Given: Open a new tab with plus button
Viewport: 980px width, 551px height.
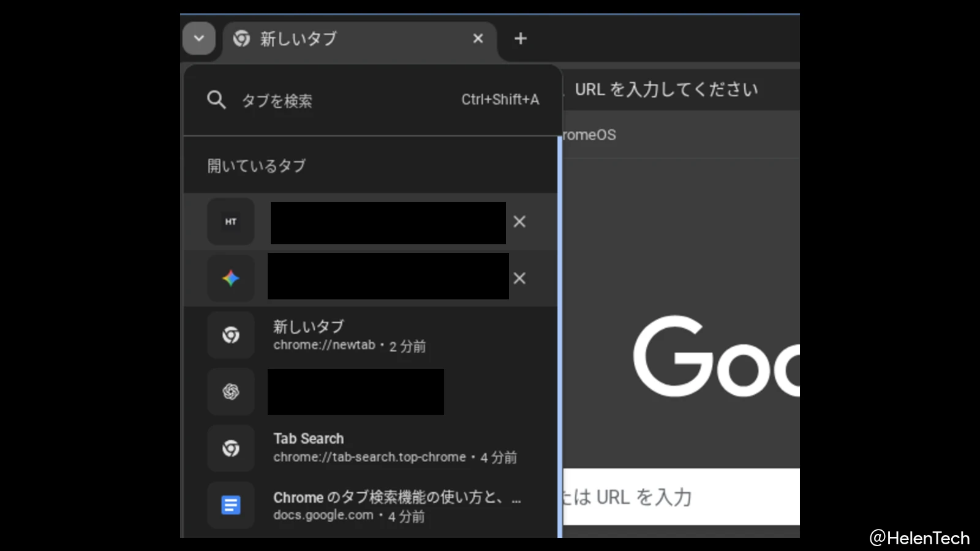Looking at the screenshot, I should point(520,39).
